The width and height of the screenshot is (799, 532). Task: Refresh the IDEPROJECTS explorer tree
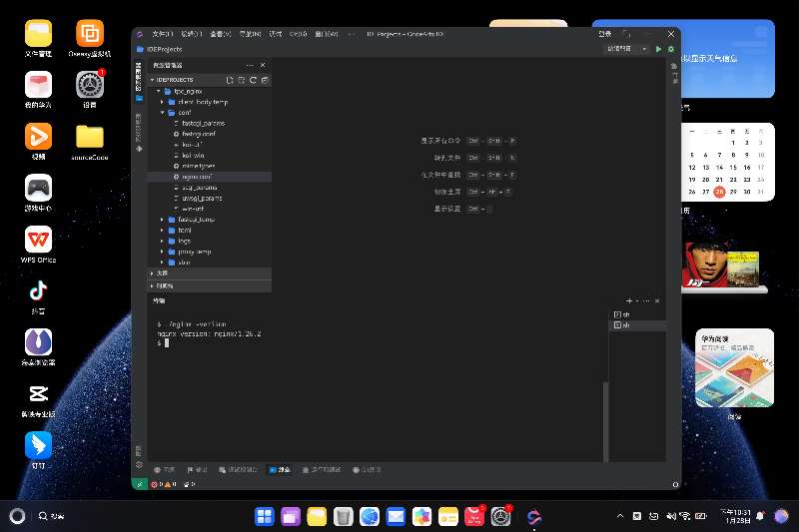coord(254,80)
